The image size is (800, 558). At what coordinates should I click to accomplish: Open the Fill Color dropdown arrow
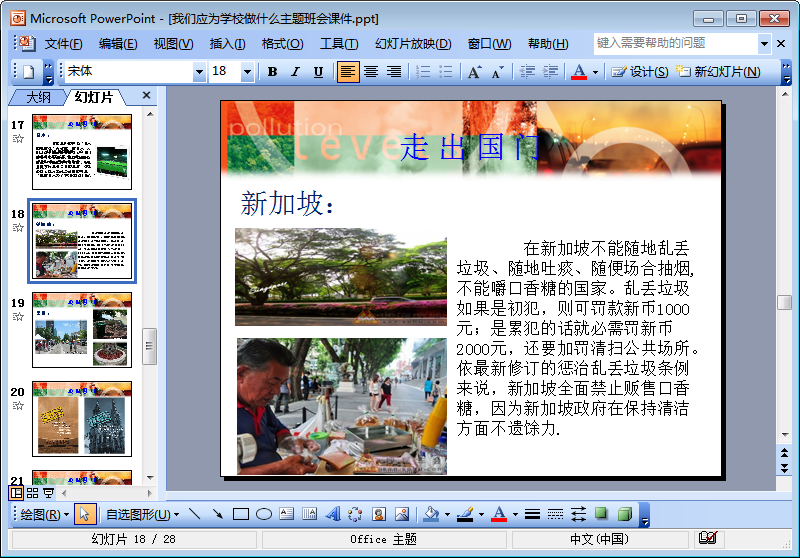447,515
